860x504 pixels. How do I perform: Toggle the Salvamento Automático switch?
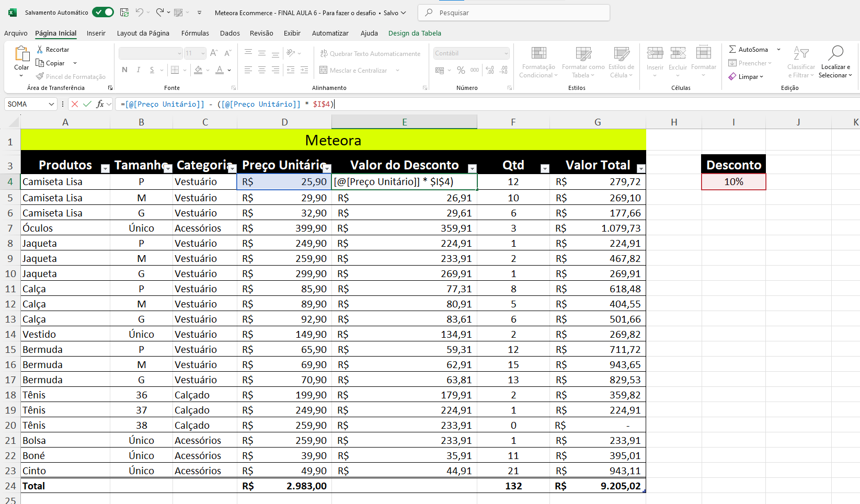103,12
